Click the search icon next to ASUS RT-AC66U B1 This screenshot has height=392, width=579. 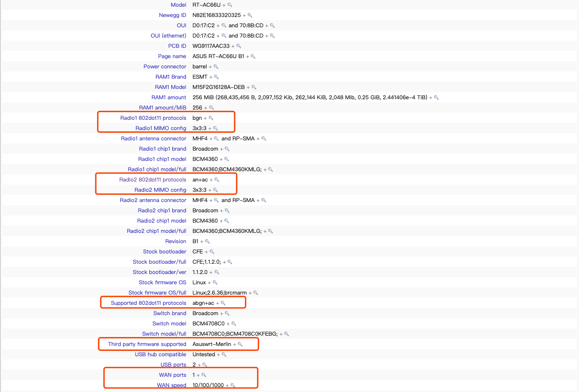(253, 56)
